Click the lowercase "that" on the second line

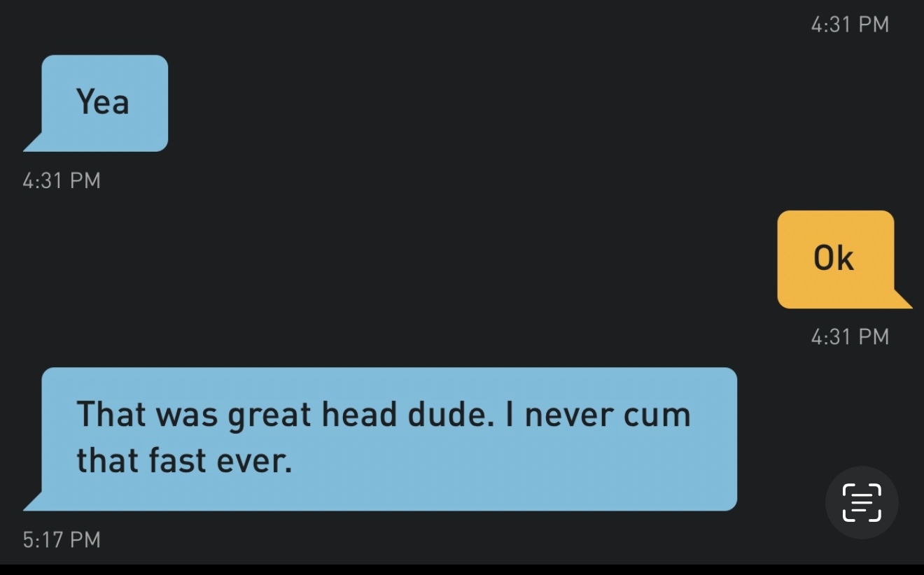point(107,461)
